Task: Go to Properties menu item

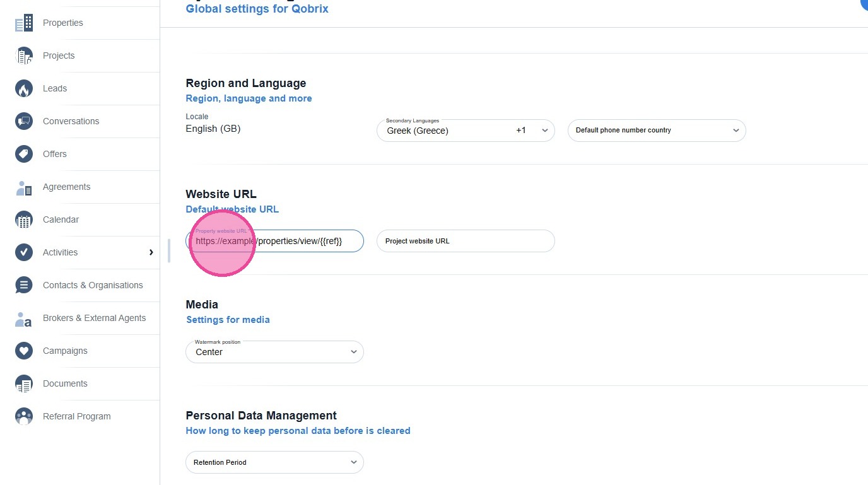Action: (x=63, y=23)
